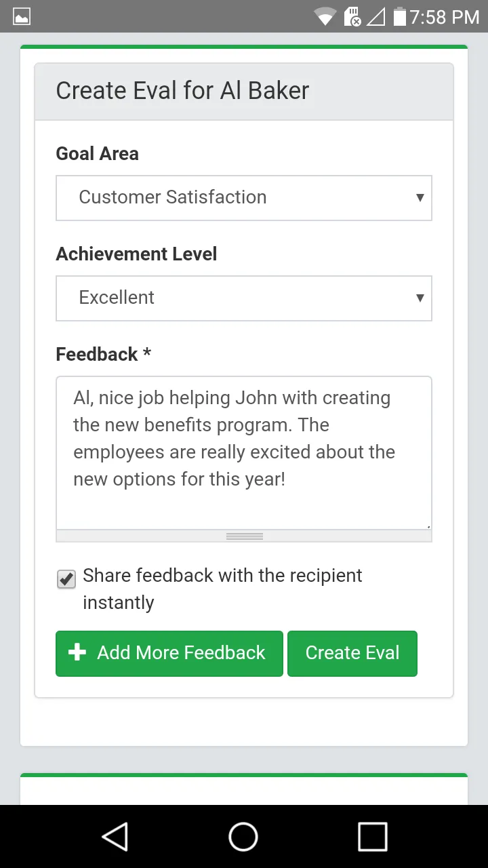Tap the SD card error status icon
The width and height of the screenshot is (488, 868).
coord(352,16)
